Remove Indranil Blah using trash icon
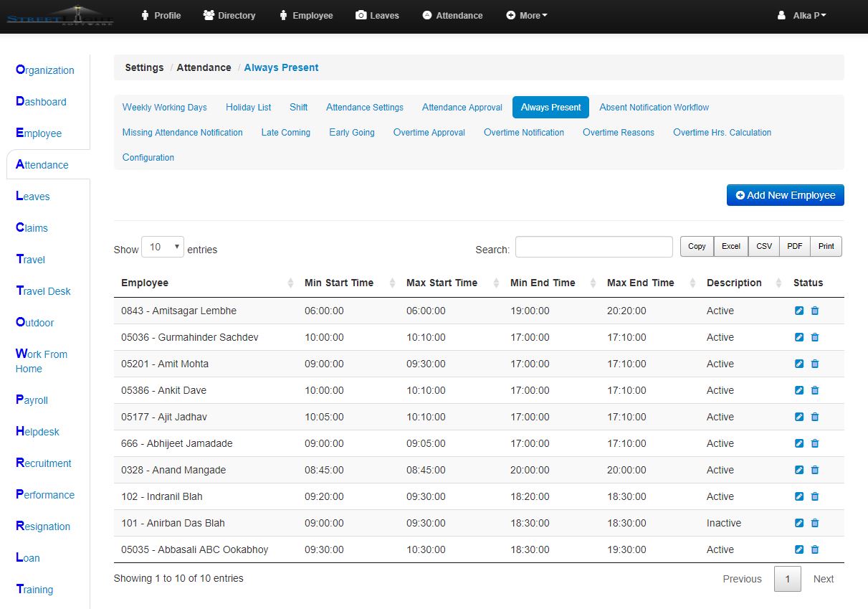The height and width of the screenshot is (609, 868). tap(815, 496)
